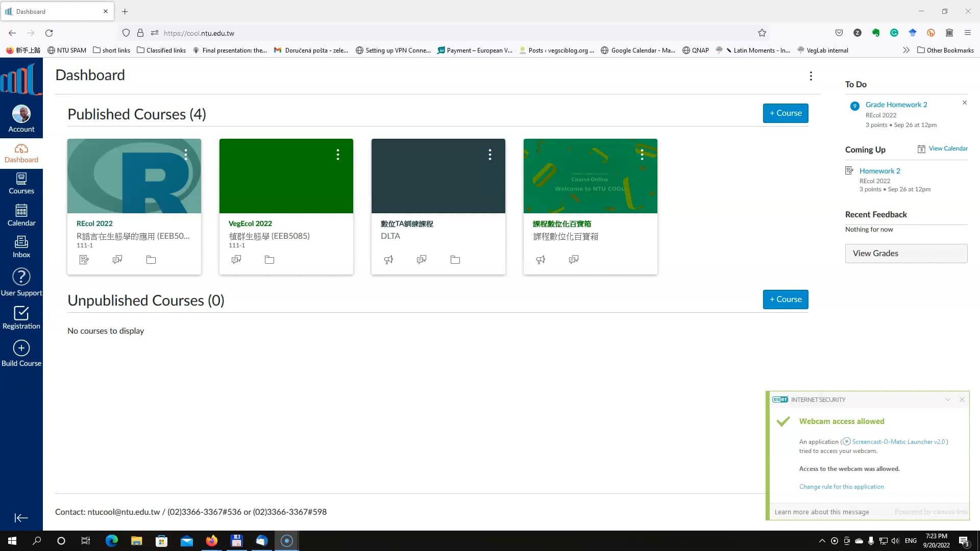Open the Homework 2 link under Coming Up
Viewport: 980px width, 551px height.
879,170
